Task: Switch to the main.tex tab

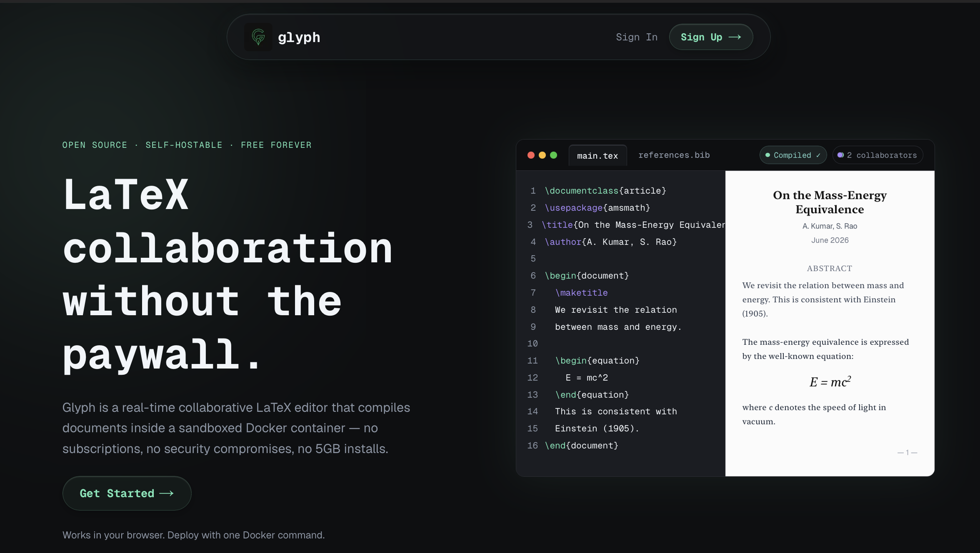Action: tap(597, 155)
